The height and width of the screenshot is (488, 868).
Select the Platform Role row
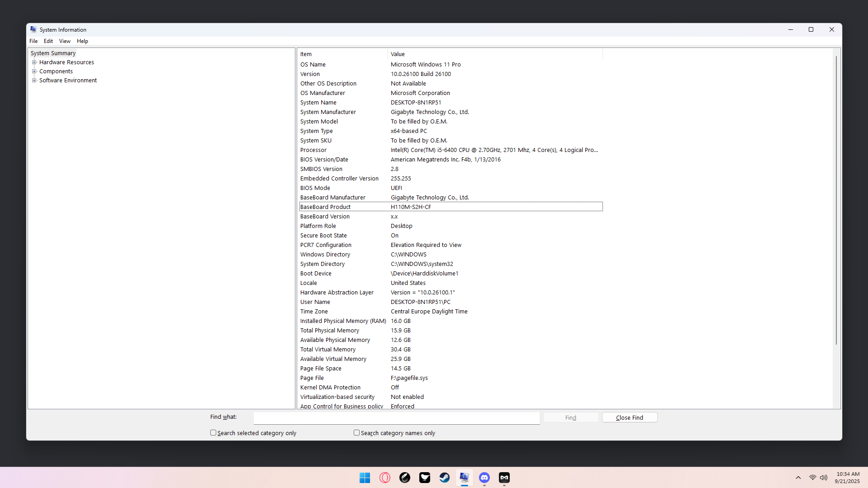pyautogui.click(x=451, y=226)
